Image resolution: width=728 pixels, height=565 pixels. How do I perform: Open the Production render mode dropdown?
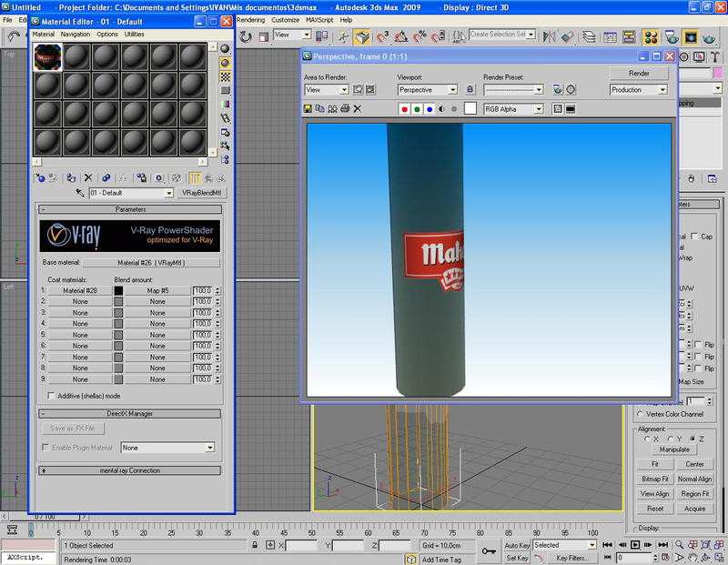[x=639, y=90]
